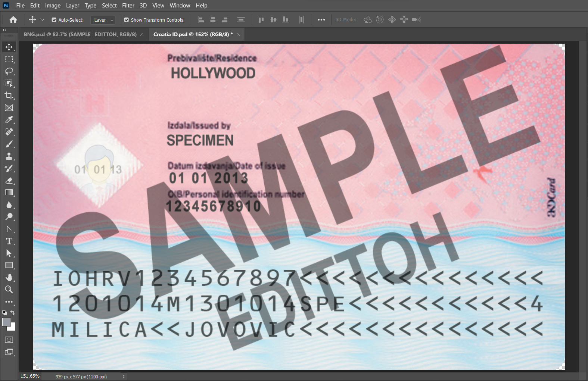
Task: Open the Layer menu
Action: [x=72, y=6]
